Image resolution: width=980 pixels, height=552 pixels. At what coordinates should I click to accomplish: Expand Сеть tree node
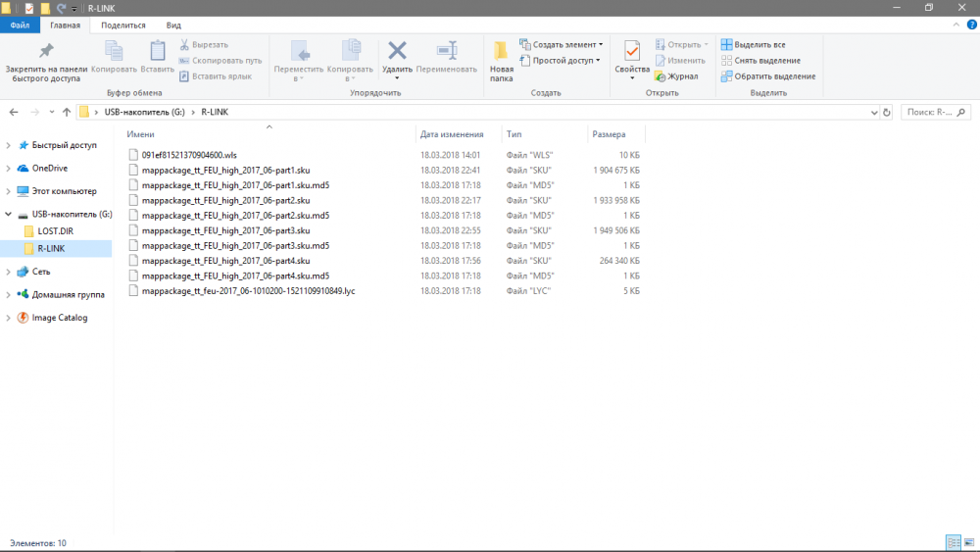[x=8, y=272]
